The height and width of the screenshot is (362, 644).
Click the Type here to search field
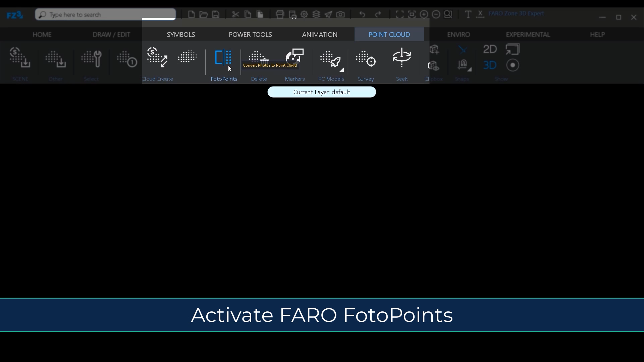click(106, 14)
